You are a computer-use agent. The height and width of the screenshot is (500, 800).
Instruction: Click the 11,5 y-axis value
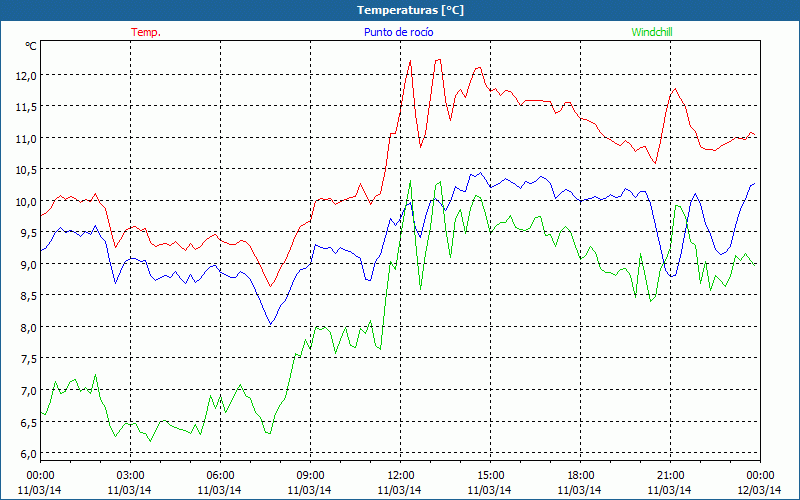pyautogui.click(x=27, y=107)
